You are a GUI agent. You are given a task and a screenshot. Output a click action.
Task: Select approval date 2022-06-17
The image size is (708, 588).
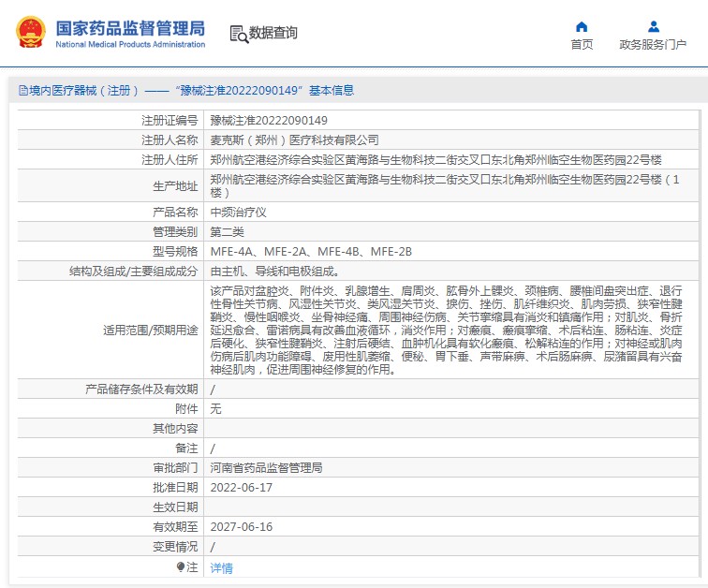coord(241,488)
